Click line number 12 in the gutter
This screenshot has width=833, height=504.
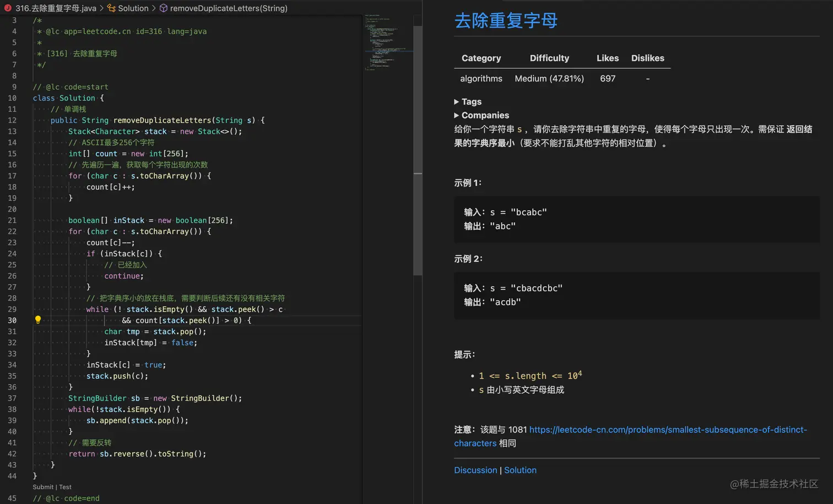12,120
